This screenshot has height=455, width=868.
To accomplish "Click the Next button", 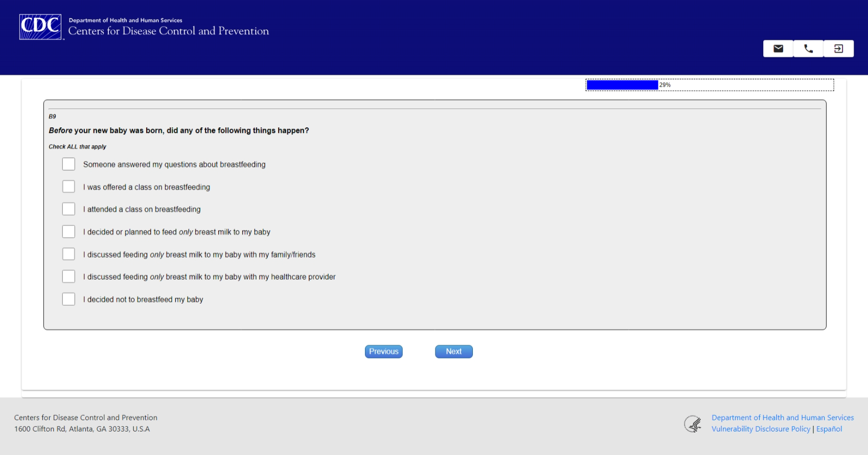I will pyautogui.click(x=454, y=352).
